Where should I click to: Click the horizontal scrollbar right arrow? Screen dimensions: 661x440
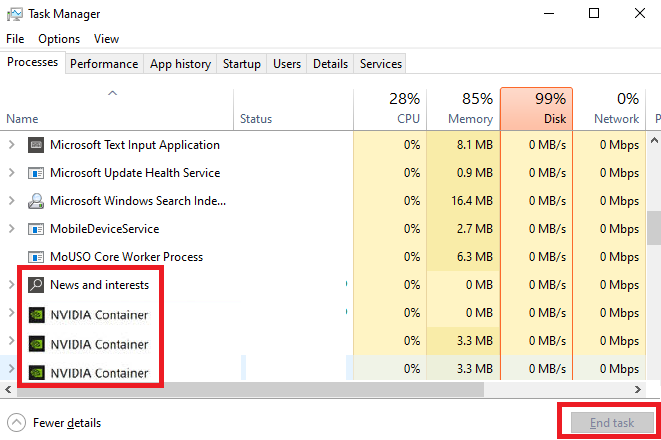[638, 388]
